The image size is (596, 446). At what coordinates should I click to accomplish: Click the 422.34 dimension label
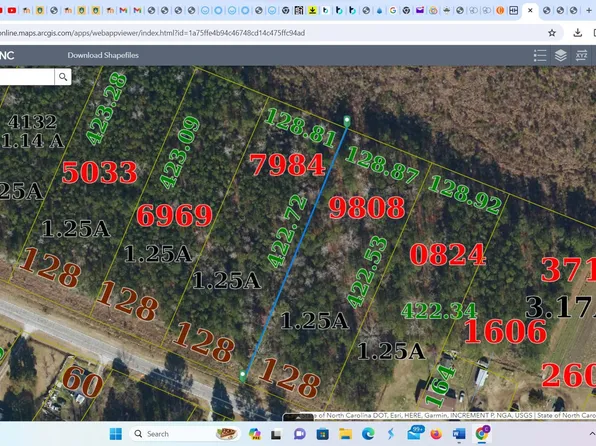pyautogui.click(x=439, y=311)
